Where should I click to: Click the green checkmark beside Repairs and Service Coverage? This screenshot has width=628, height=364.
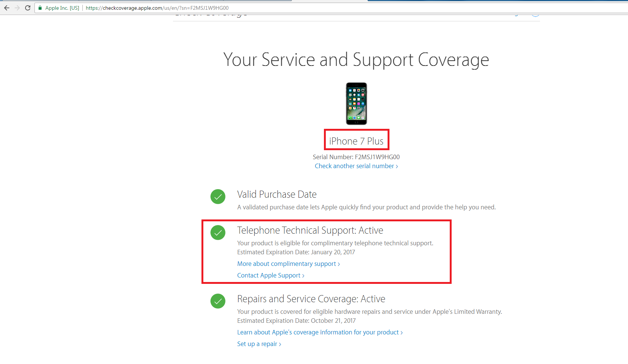coord(218,301)
